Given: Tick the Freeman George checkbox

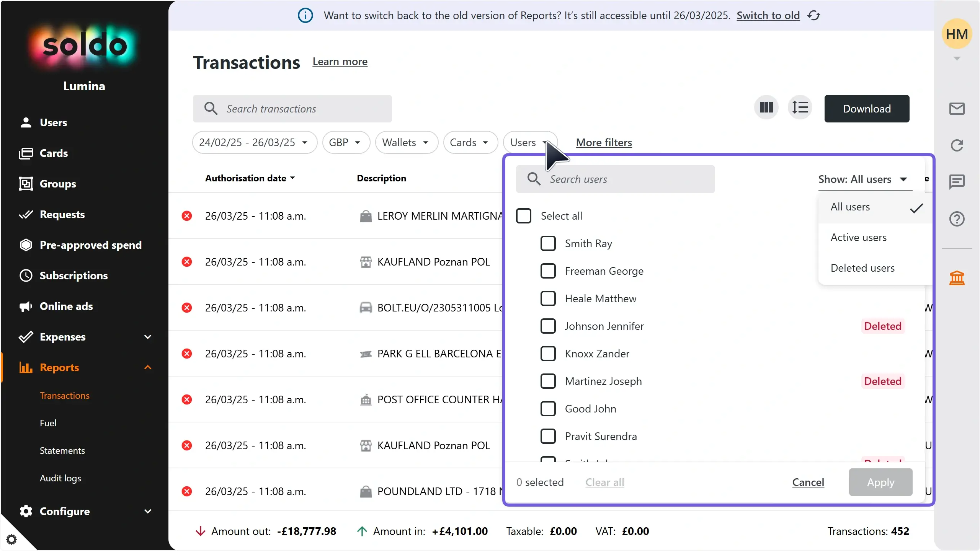Looking at the screenshot, I should [x=547, y=271].
